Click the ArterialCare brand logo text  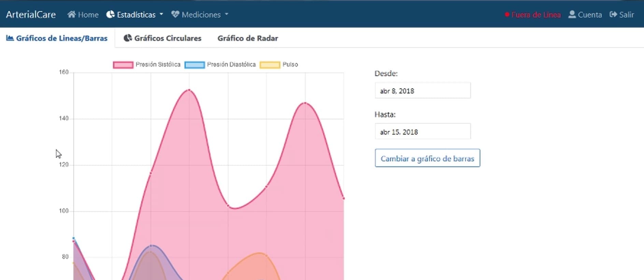pos(31,14)
